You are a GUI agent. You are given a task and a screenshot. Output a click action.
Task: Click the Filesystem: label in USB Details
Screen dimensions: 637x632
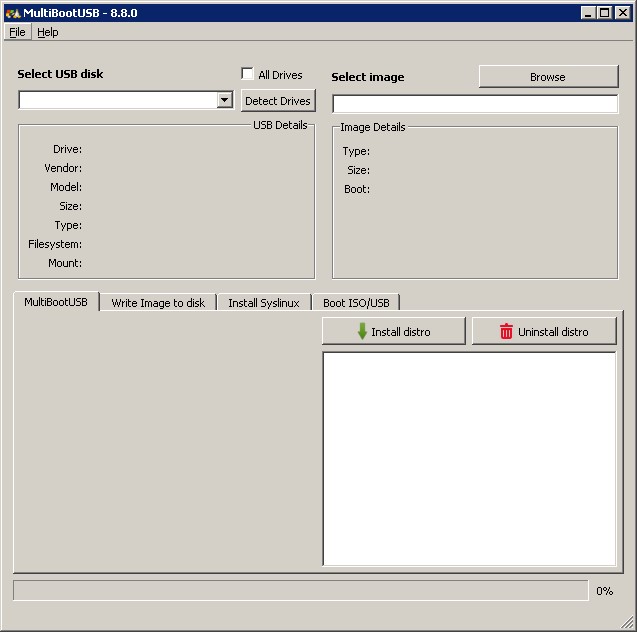point(55,244)
